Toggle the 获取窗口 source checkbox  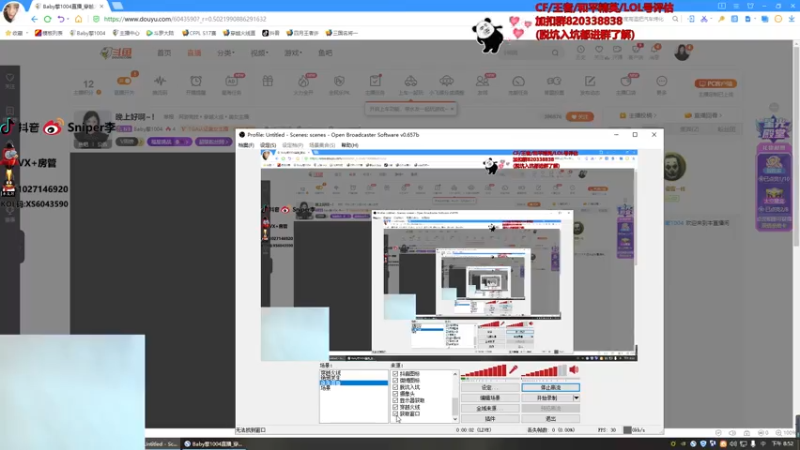pyautogui.click(x=395, y=414)
